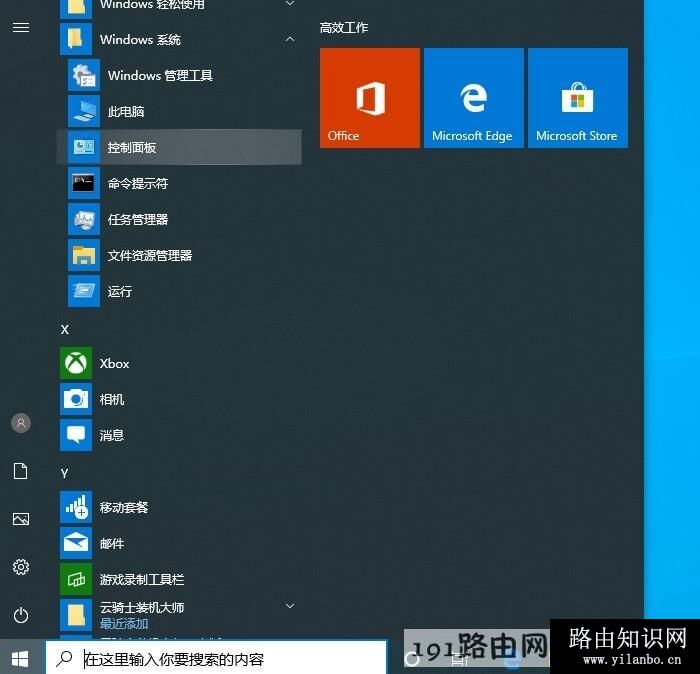Jump to letter X section header
Screen dimensions: 700x674
click(65, 330)
